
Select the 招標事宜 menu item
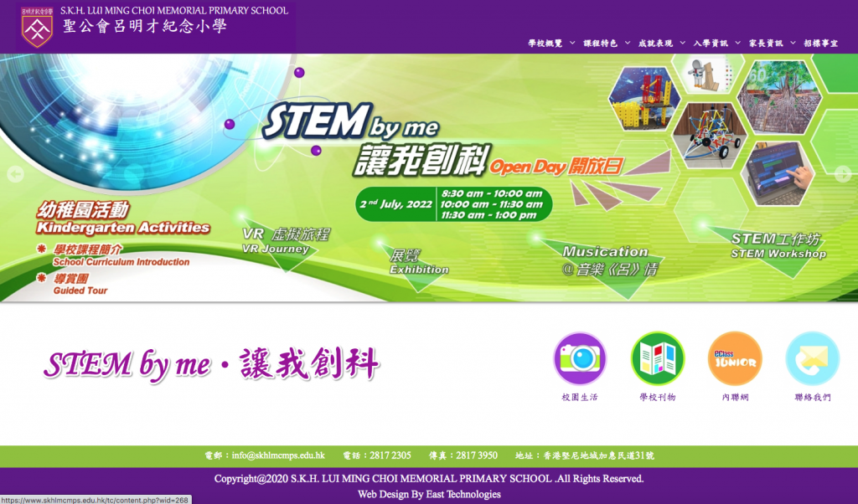820,43
